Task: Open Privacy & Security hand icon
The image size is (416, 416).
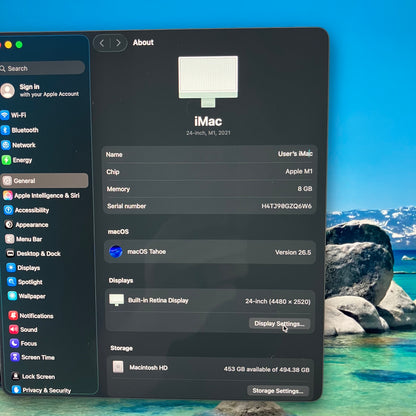Action: pyautogui.click(x=16, y=390)
